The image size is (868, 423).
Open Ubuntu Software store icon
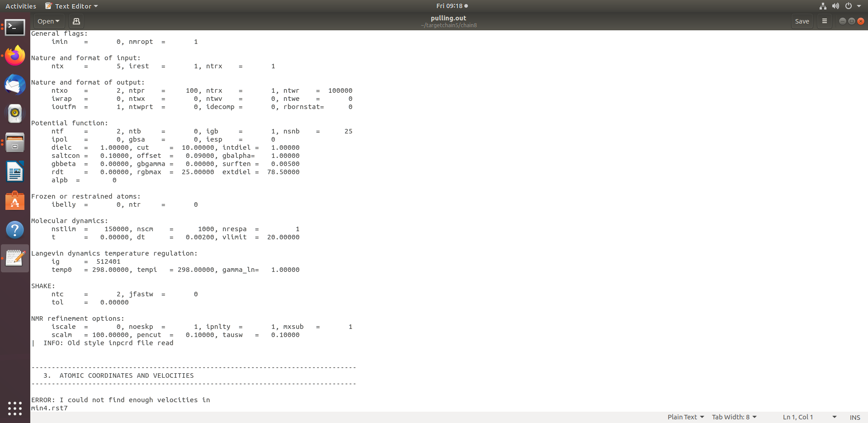pos(15,201)
